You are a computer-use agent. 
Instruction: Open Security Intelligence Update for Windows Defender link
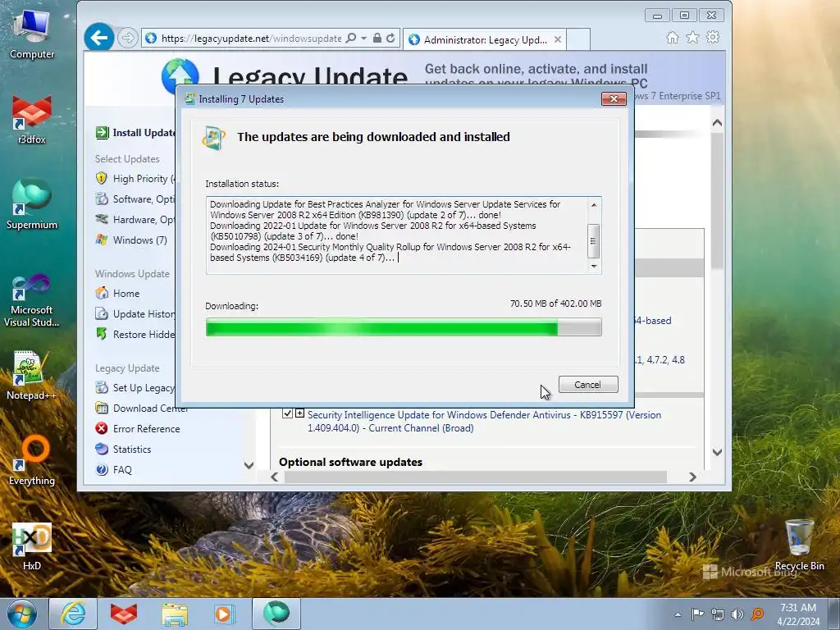point(484,422)
